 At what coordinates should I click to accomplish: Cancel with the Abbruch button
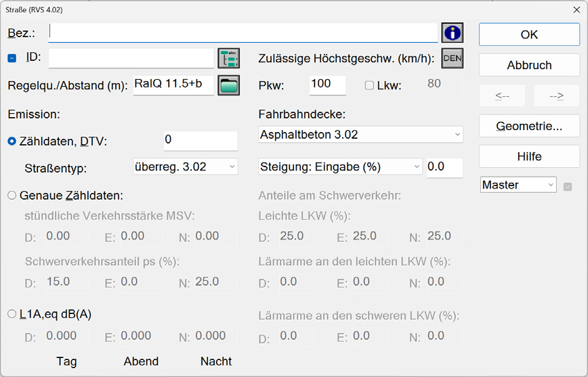529,65
